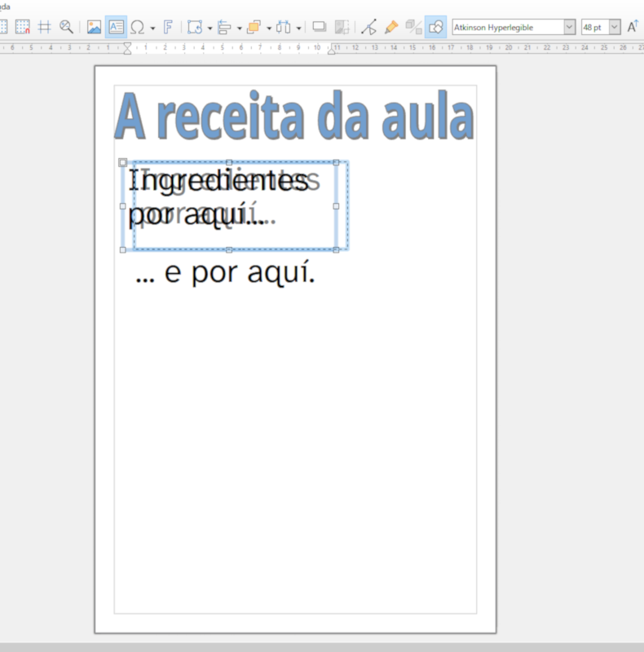Viewport: 644px width, 652px height.
Task: Click Distribute Selection icon
Action: pos(284,28)
